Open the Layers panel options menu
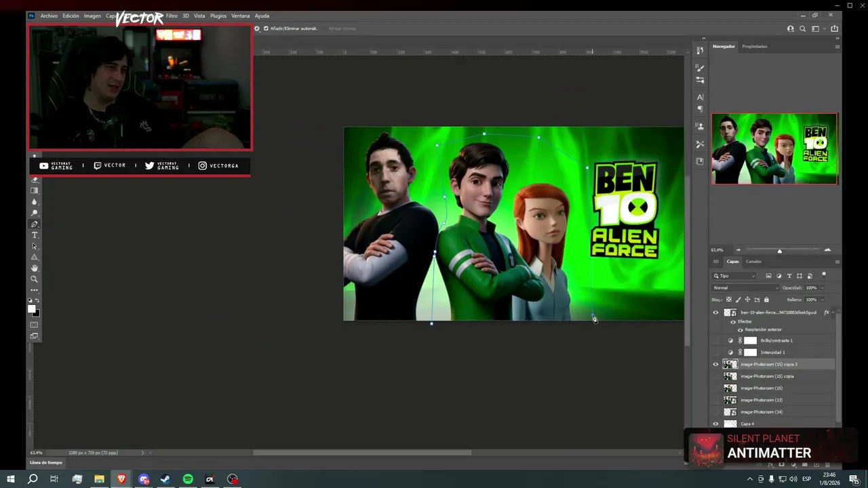The width and height of the screenshot is (868, 488). click(837, 262)
